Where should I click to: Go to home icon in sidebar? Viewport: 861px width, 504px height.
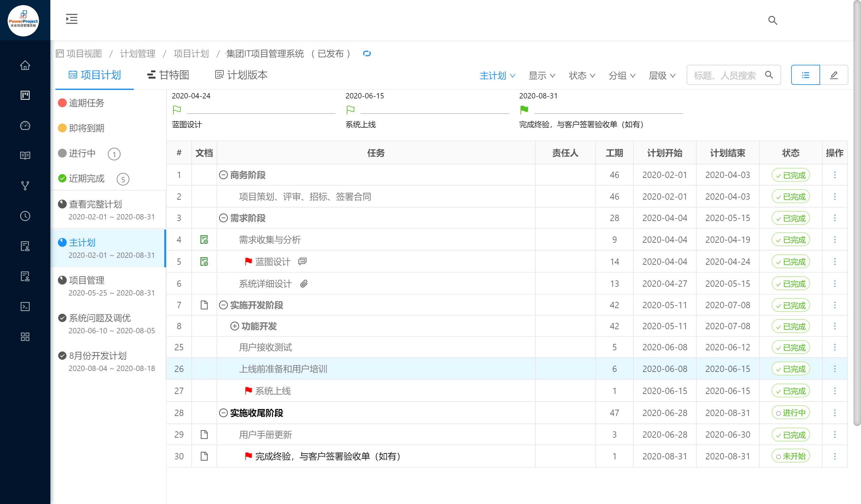(x=25, y=65)
